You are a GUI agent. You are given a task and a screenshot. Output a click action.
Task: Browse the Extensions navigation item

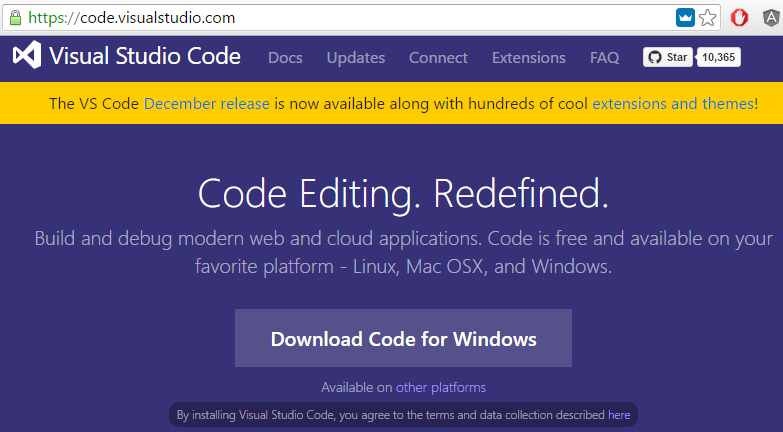pyautogui.click(x=528, y=57)
